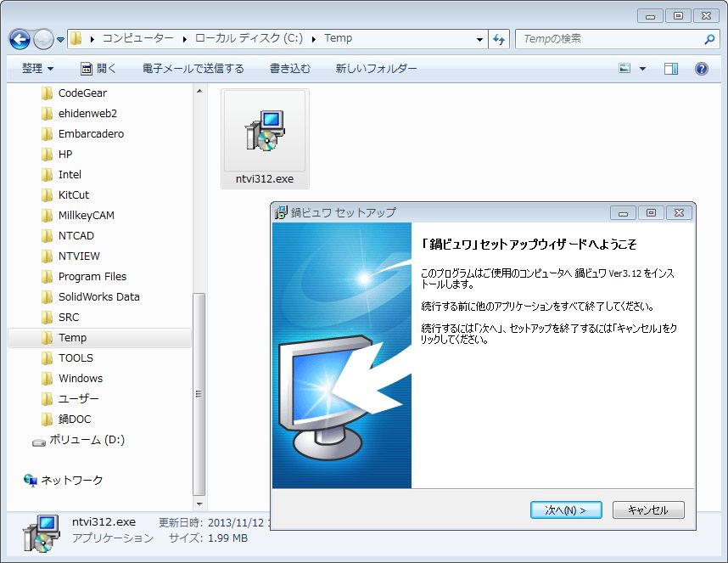Screen dimensions: 728x563
Task: Select the NTVIEW folder in the tree
Action: [79, 256]
